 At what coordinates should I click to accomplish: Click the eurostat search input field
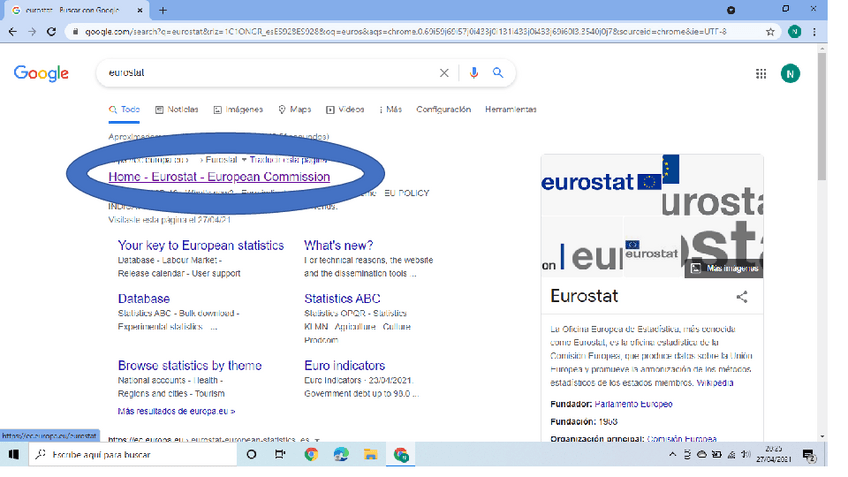pos(270,73)
